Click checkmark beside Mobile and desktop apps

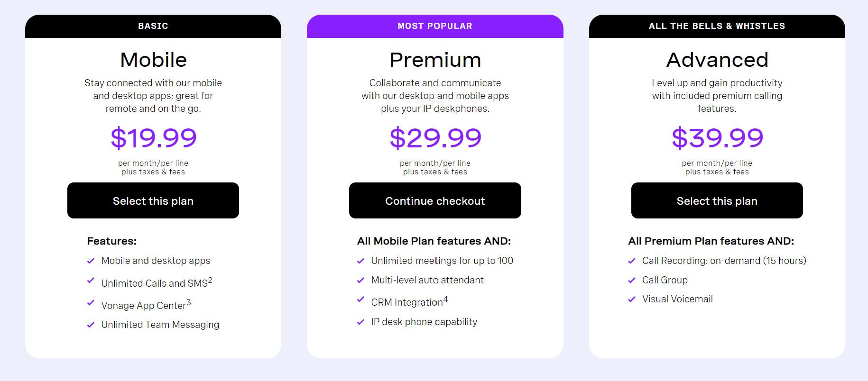[x=91, y=261]
